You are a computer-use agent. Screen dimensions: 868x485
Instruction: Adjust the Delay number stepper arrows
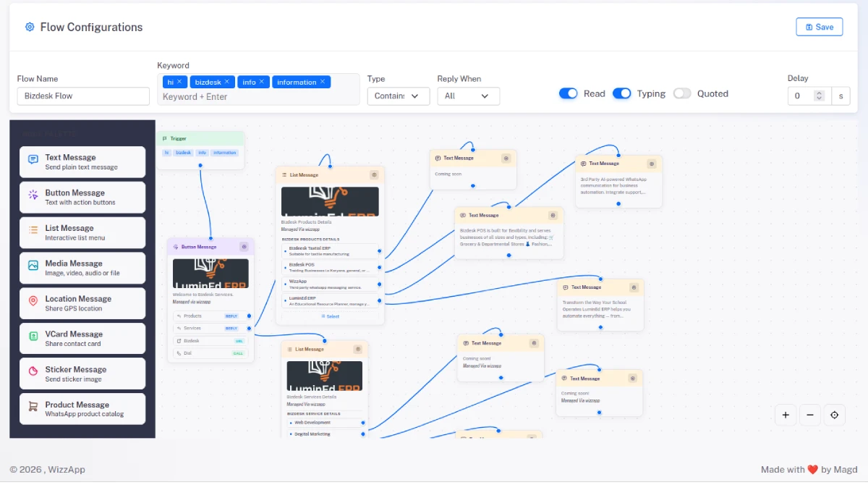point(819,96)
